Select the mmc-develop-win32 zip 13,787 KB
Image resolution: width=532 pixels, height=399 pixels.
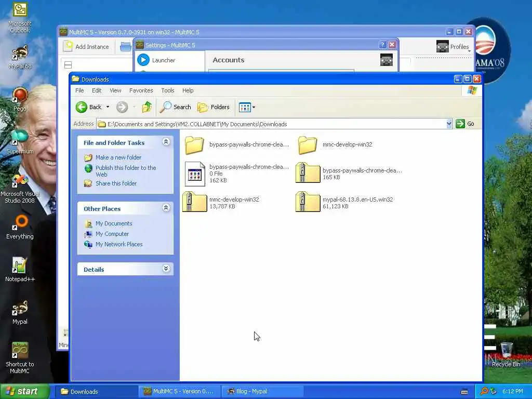(x=195, y=202)
